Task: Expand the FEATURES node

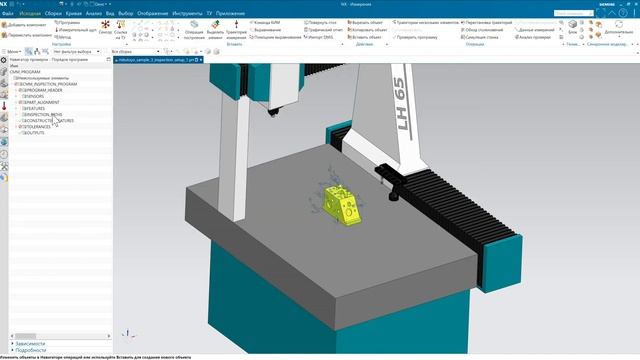Action: click(16, 109)
